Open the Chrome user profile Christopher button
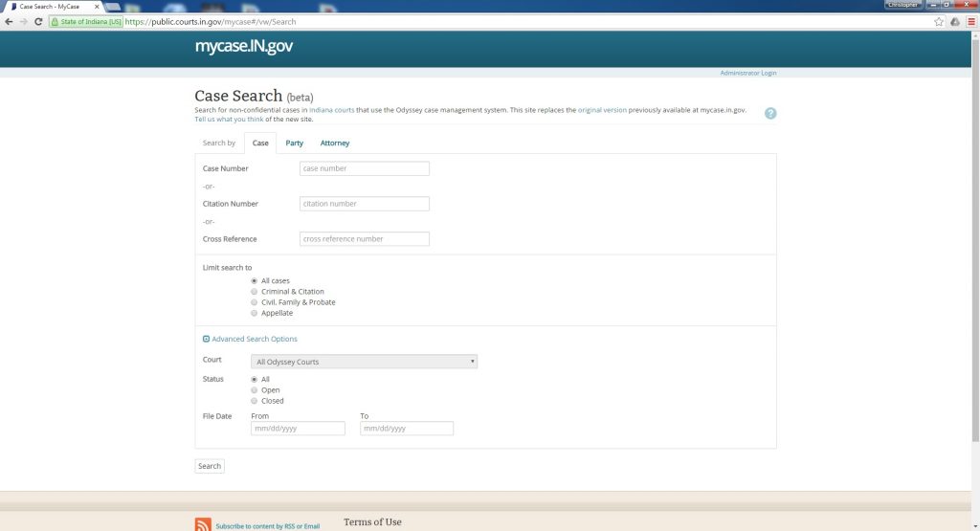 (902, 5)
